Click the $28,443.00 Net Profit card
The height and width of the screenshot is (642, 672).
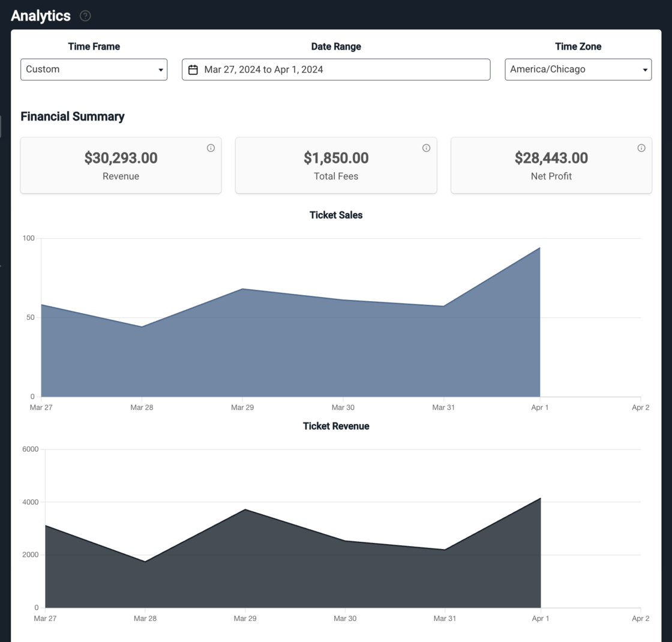551,166
